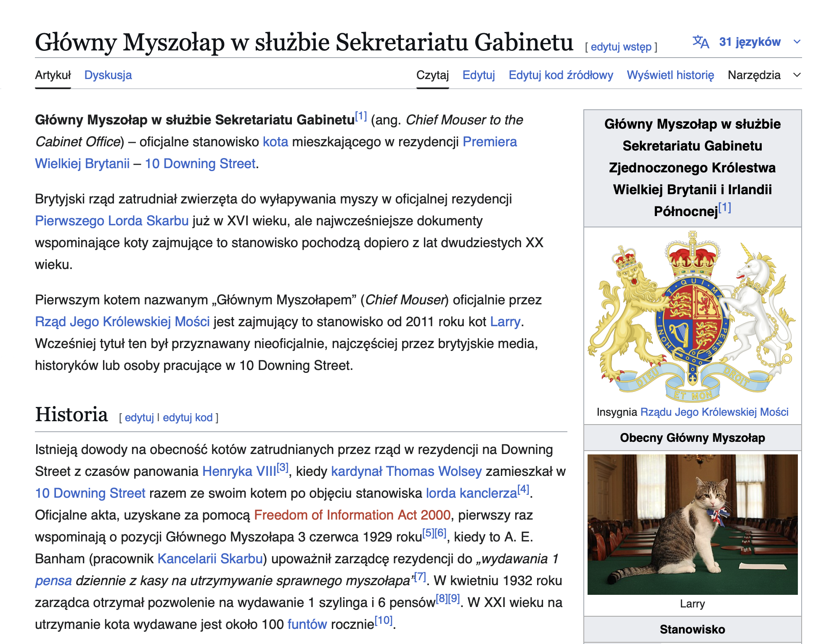The height and width of the screenshot is (644, 821).
Task: Expand the 31 języków language dropdown
Action: point(749,42)
